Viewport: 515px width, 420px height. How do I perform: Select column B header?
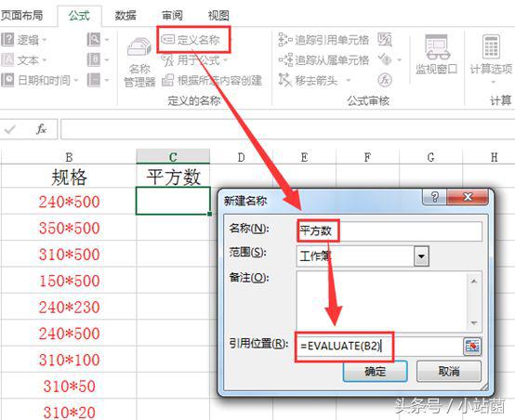[69, 157]
